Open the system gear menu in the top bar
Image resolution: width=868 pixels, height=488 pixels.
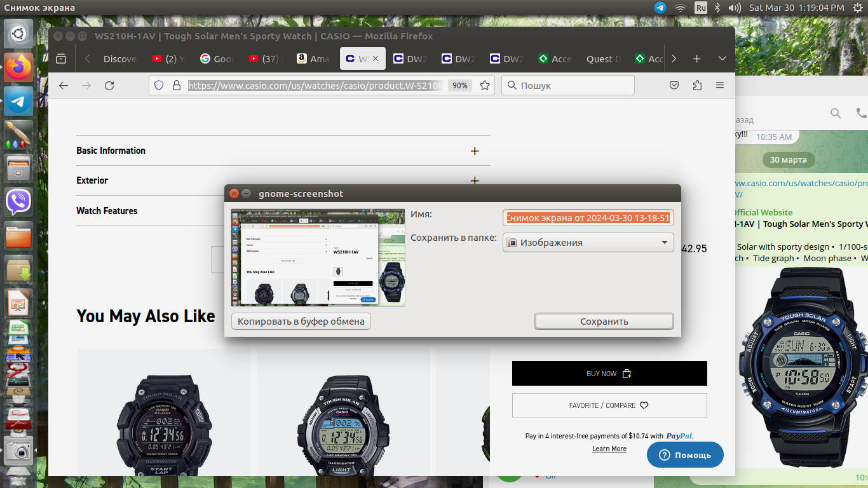click(x=857, y=8)
